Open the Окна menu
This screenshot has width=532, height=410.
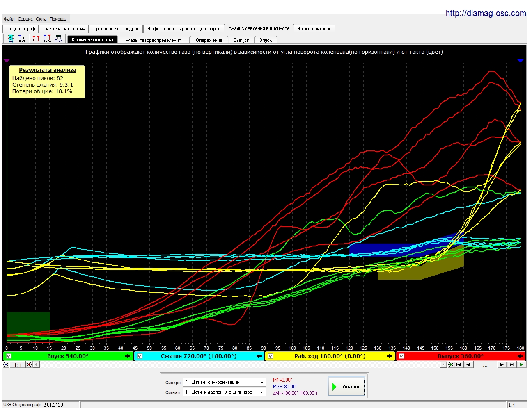[x=41, y=19]
